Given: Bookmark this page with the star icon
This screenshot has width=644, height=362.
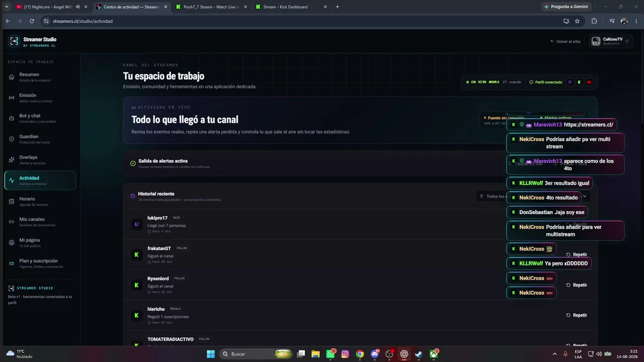Looking at the screenshot, I should [x=577, y=21].
